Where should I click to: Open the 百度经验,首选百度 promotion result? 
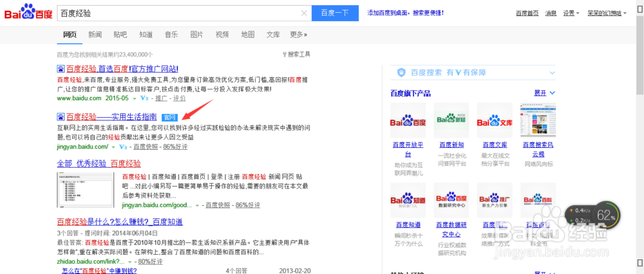click(122, 68)
